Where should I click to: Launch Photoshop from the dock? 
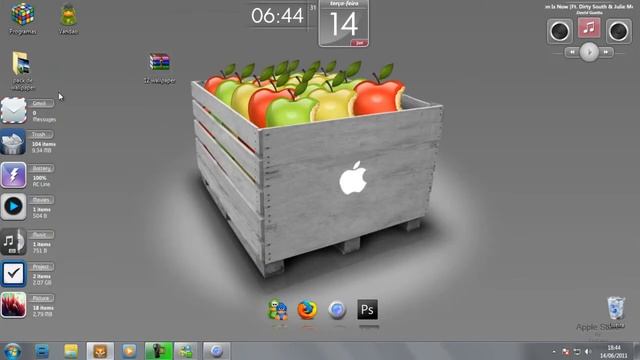pos(367,309)
